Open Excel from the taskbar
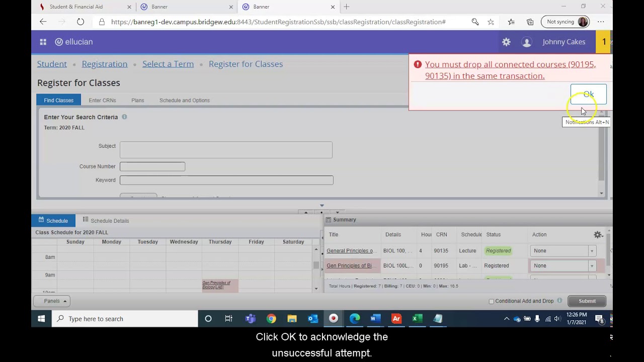The width and height of the screenshot is (644, 362). [x=417, y=319]
